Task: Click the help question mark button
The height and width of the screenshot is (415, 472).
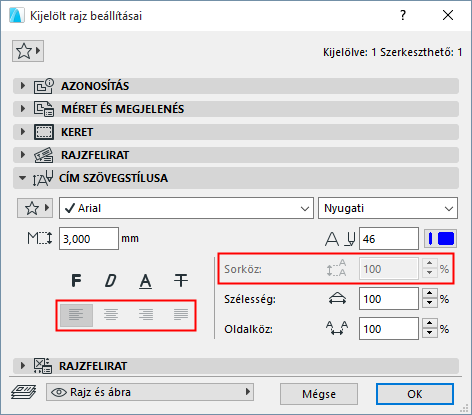Action: (x=403, y=15)
